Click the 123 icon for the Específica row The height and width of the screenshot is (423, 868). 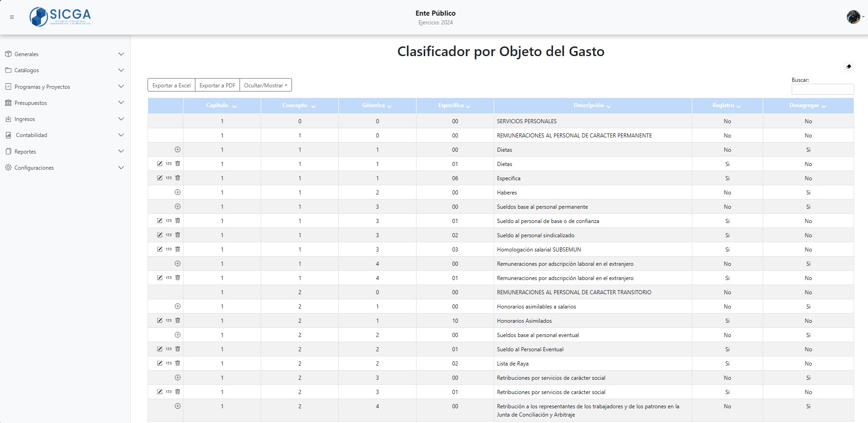[x=169, y=178]
